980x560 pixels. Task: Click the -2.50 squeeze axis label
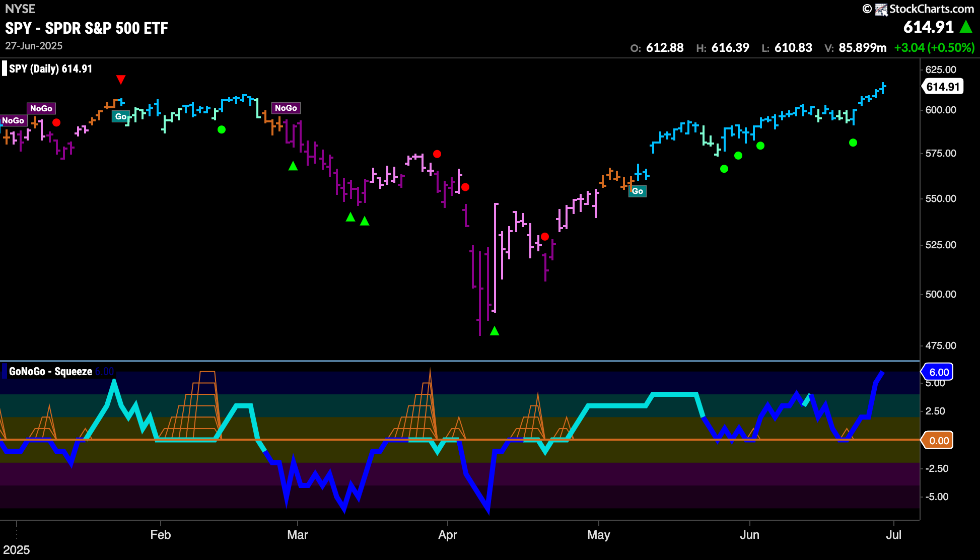937,468
